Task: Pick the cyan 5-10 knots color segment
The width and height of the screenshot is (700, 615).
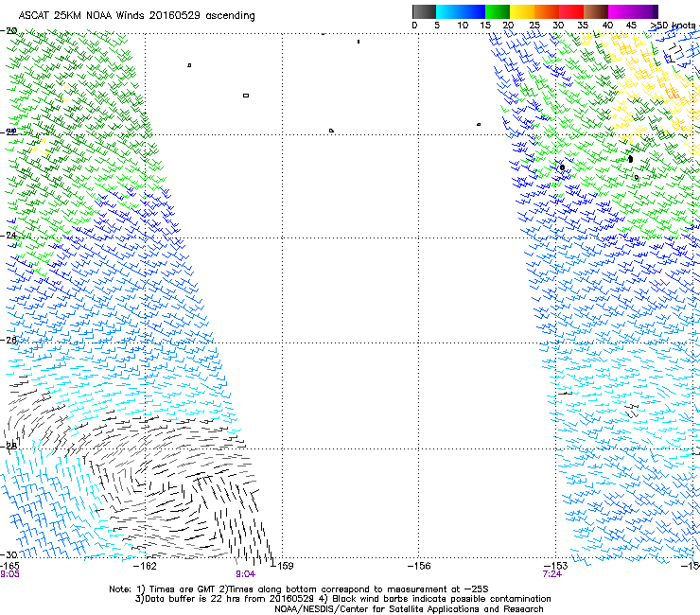Action: (x=448, y=11)
